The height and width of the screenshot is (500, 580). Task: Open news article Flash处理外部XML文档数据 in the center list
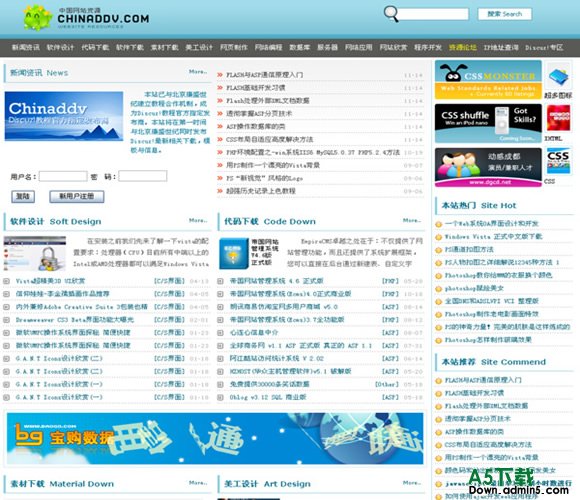tap(268, 101)
